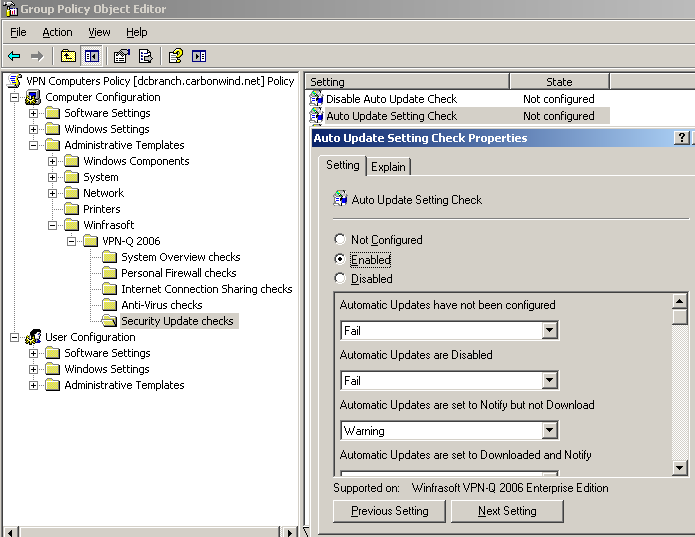Image resolution: width=695 pixels, height=537 pixels.
Task: Expand the System tree node
Action: pos(52,177)
